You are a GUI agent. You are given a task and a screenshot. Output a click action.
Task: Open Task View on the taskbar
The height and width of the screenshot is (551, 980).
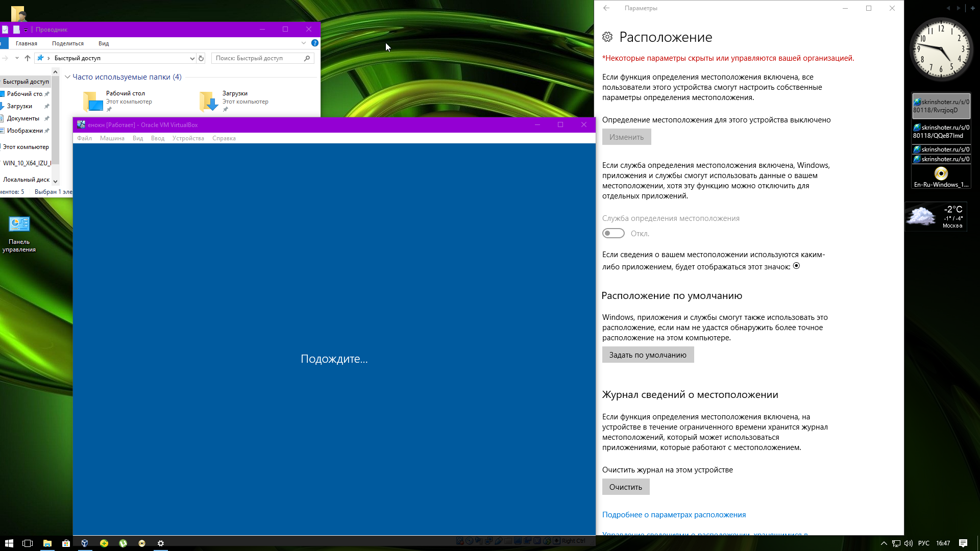pyautogui.click(x=28, y=543)
